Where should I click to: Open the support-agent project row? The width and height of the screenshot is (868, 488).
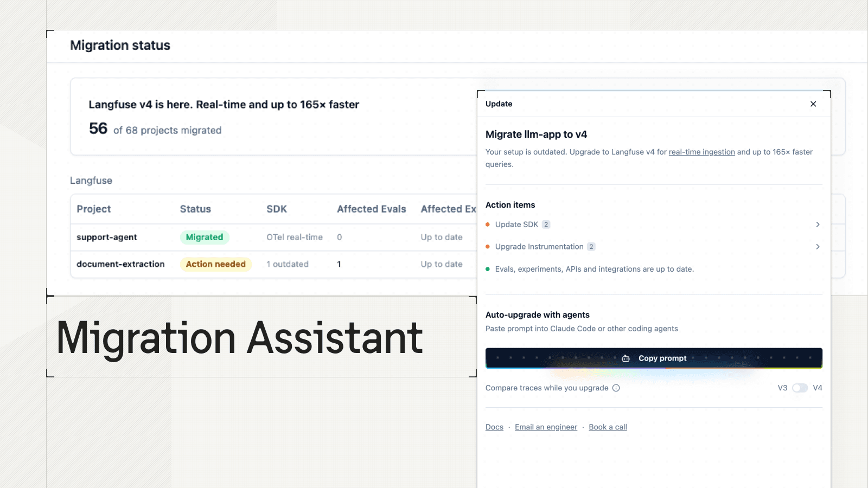coord(274,237)
